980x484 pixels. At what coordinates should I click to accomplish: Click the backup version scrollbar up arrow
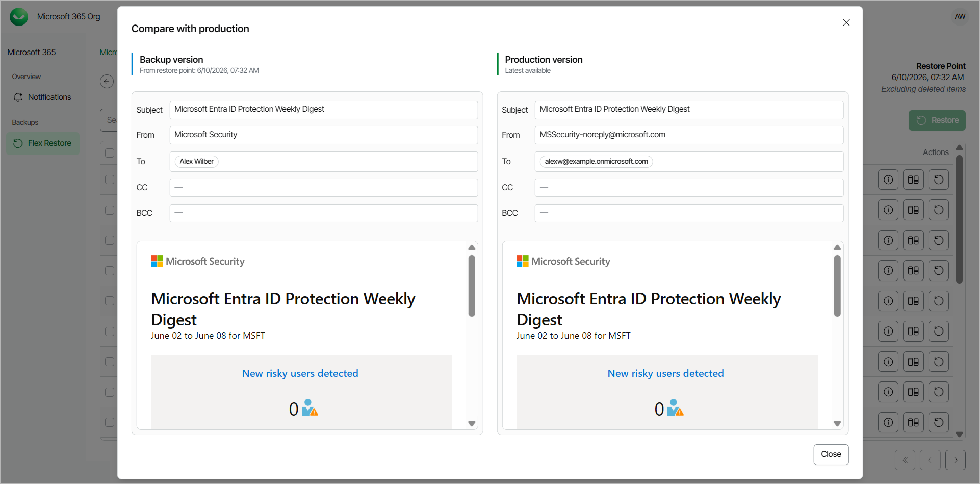click(472, 247)
